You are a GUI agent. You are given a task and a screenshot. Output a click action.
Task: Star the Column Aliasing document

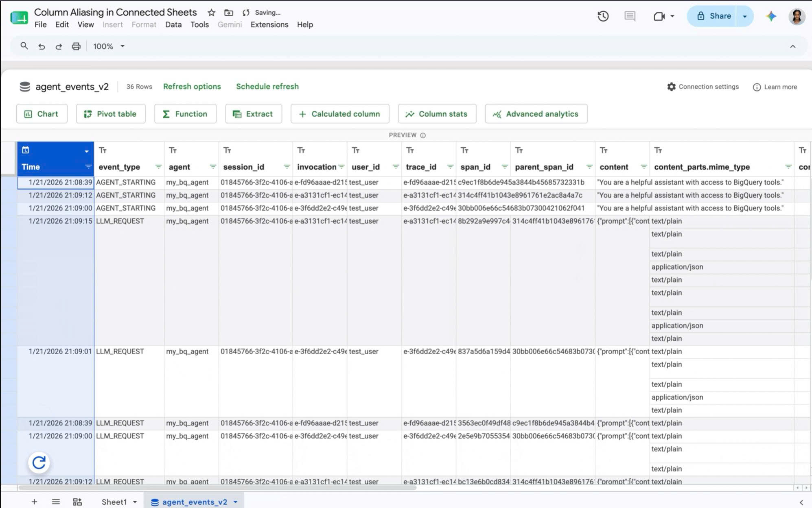(x=211, y=13)
